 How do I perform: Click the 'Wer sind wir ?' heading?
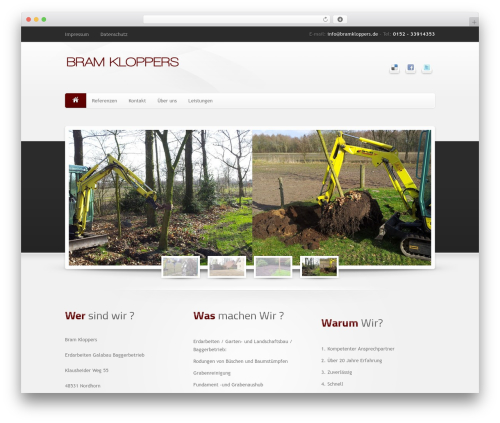pyautogui.click(x=100, y=316)
